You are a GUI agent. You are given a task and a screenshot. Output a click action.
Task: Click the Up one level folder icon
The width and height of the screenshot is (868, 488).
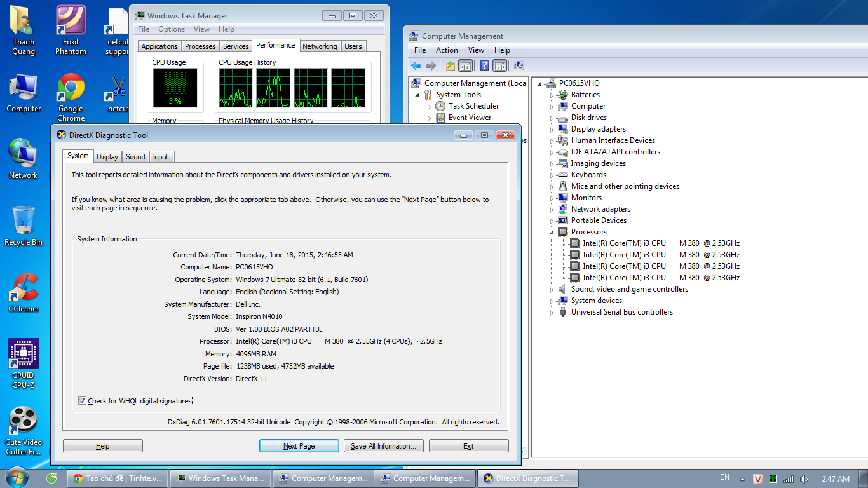[x=451, y=65]
